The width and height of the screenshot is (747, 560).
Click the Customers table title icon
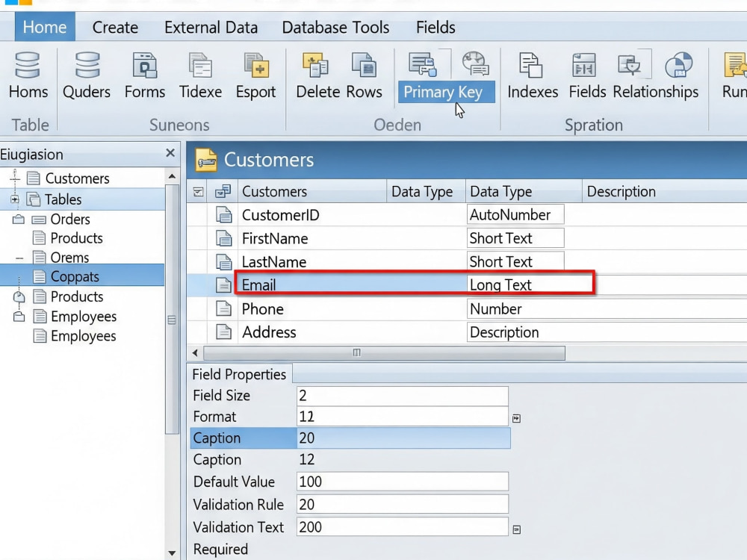206,160
